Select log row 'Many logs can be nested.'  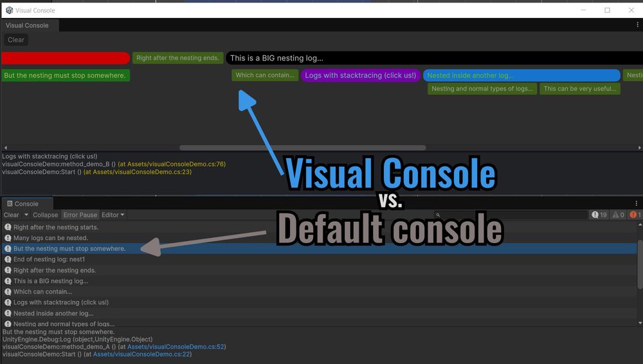pos(319,237)
